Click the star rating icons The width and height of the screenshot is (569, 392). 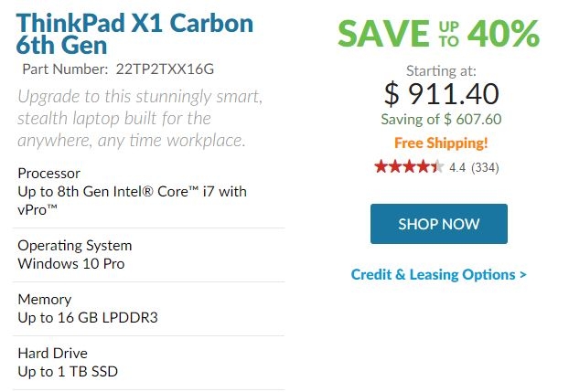point(409,167)
